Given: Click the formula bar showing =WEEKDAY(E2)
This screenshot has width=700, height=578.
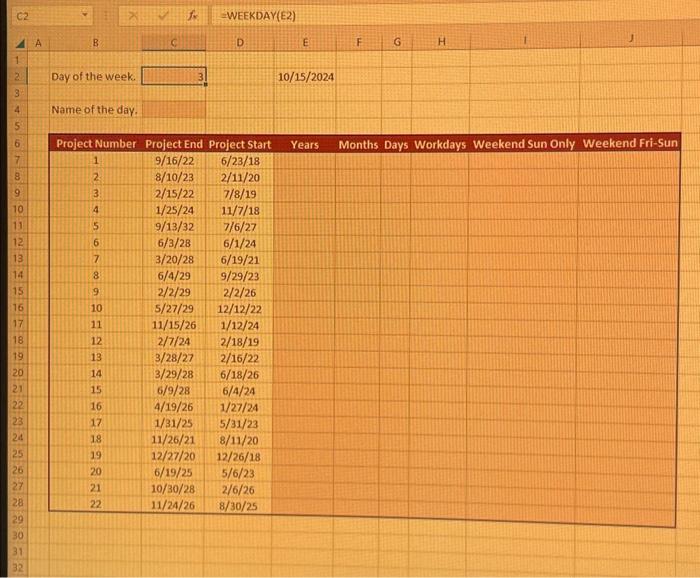Looking at the screenshot, I should coord(455,16).
